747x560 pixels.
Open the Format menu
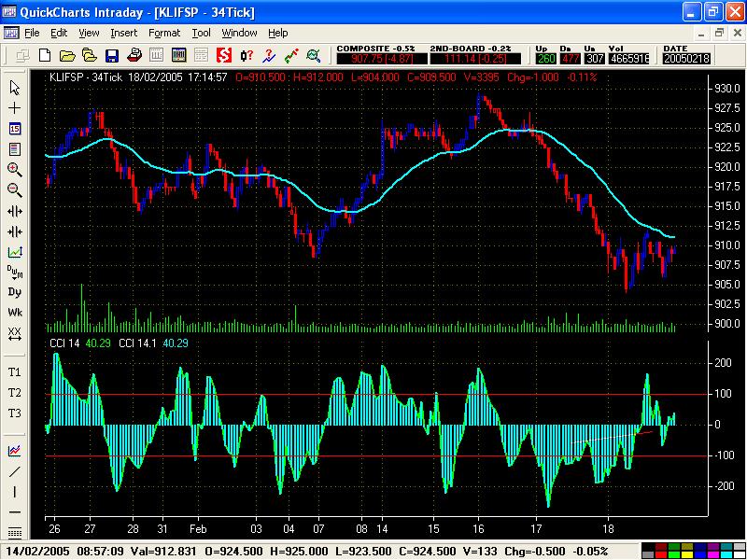[164, 33]
